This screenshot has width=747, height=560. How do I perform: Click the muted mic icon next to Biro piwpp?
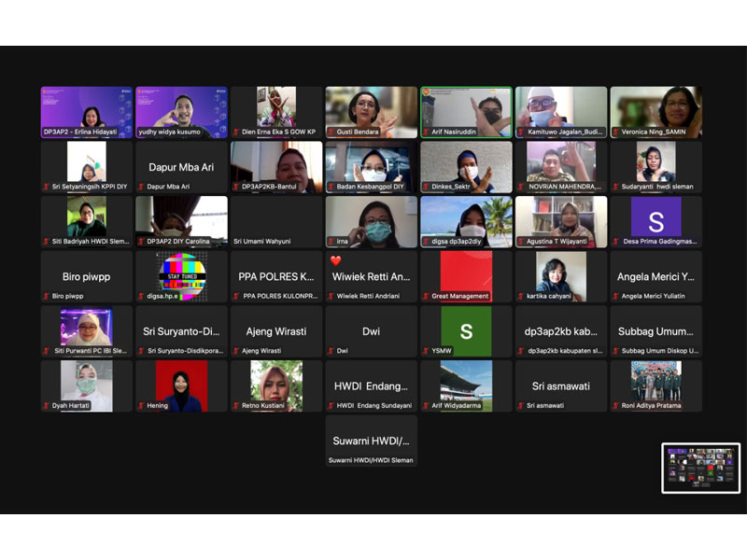(47, 296)
